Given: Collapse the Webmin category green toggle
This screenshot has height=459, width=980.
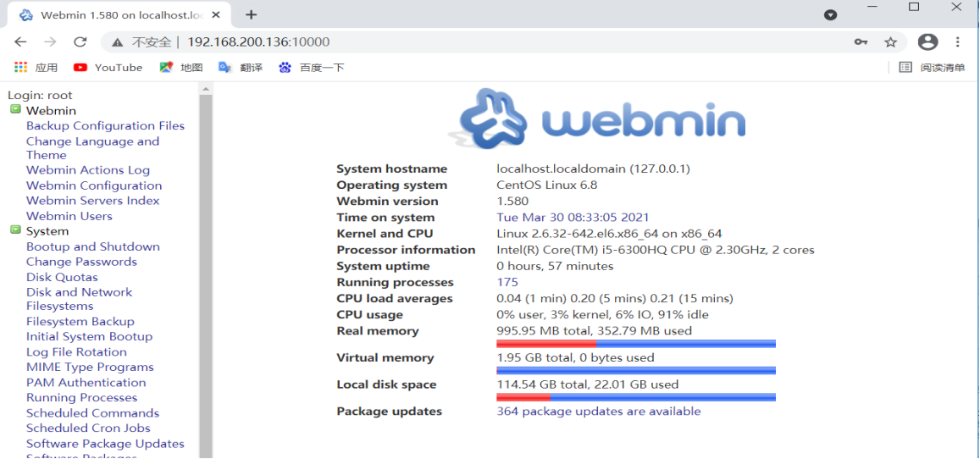Looking at the screenshot, I should click(15, 110).
